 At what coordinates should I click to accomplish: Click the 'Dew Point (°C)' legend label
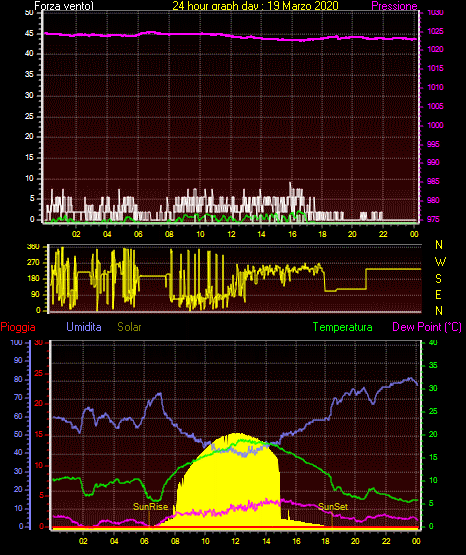[x=427, y=327]
